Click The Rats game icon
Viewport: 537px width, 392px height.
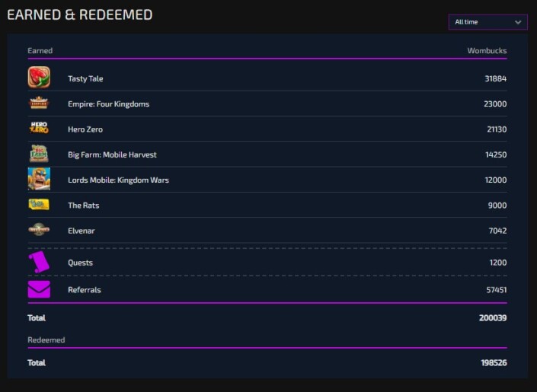[x=39, y=205]
